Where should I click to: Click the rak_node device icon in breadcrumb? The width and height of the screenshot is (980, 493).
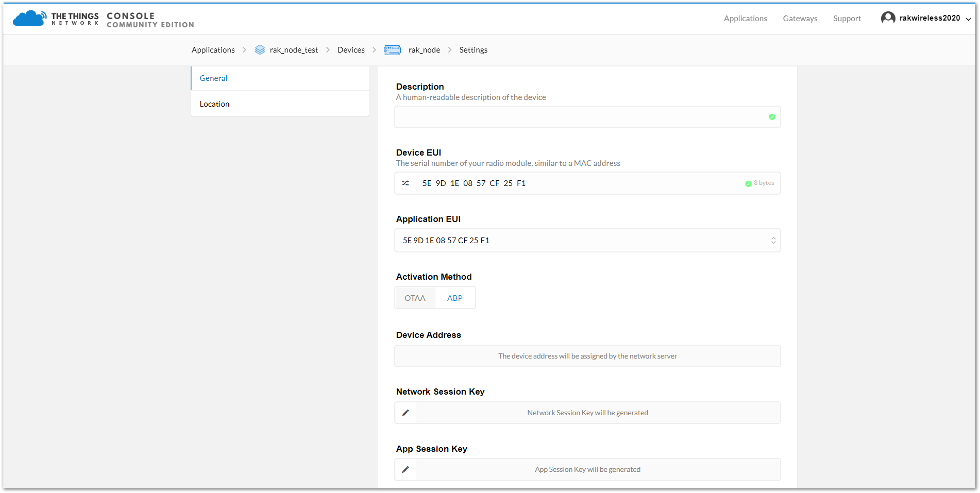tap(392, 50)
